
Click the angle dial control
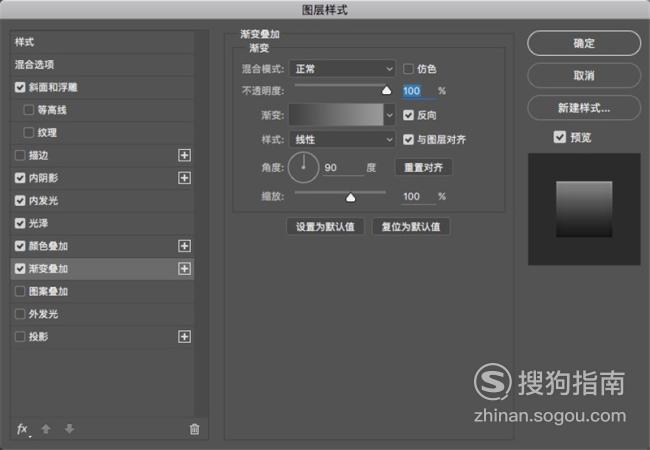[303, 167]
